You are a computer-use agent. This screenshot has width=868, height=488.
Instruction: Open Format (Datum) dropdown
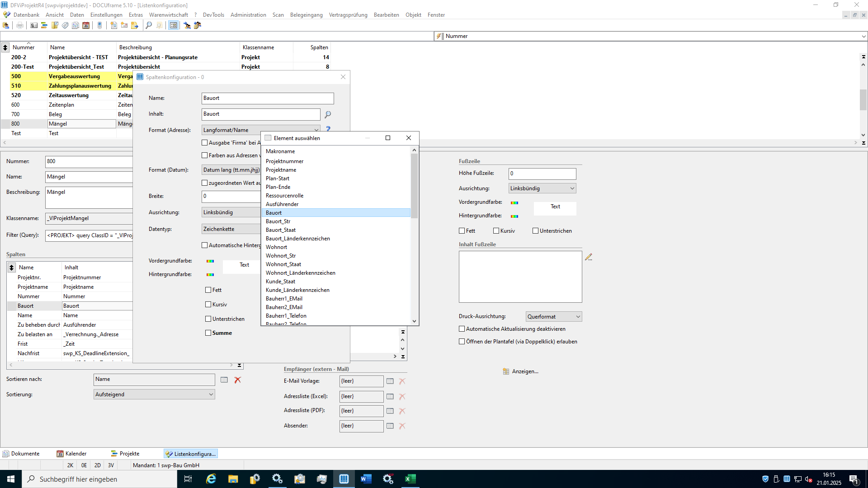point(231,170)
